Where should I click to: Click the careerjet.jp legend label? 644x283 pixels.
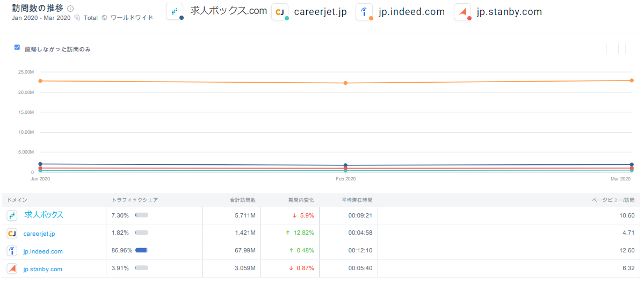320,12
